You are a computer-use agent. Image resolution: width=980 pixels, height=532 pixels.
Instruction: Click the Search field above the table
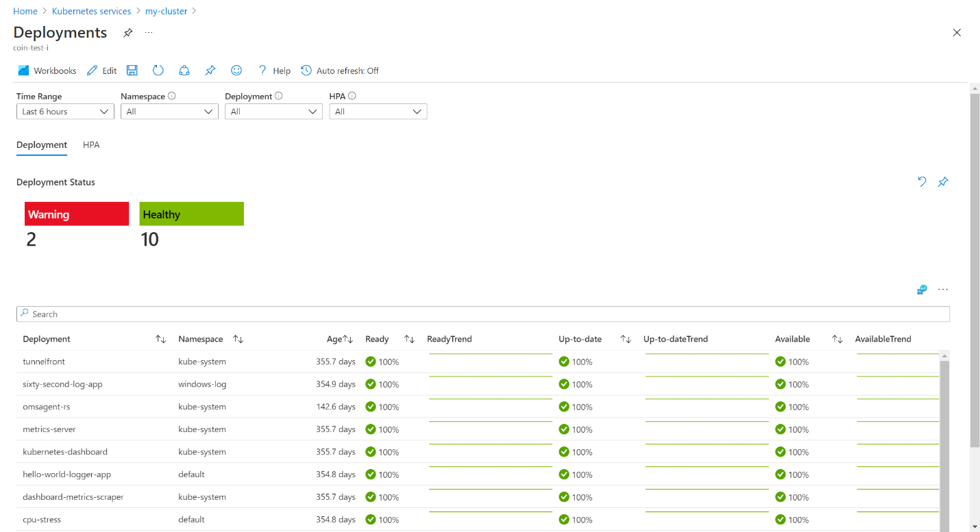point(483,314)
